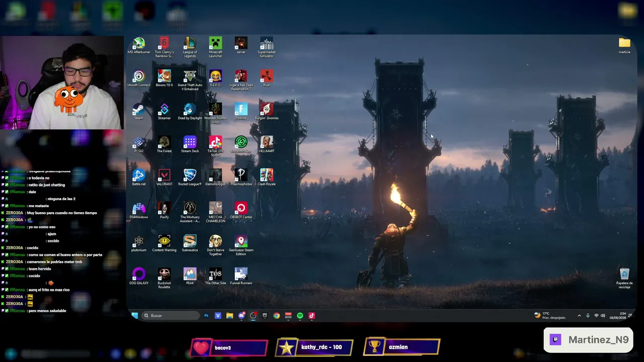Viewport: 644px width, 362px height.
Task: Click the Demonologist game icon
Action: (x=215, y=177)
